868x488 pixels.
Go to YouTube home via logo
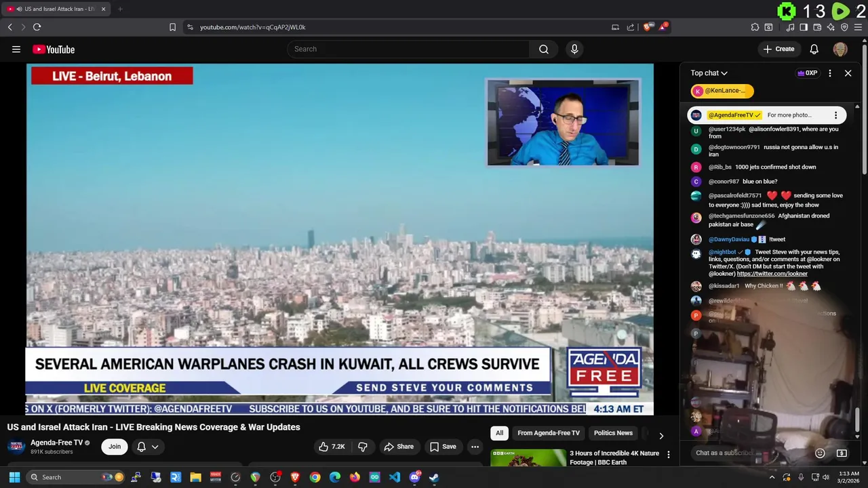(x=54, y=49)
